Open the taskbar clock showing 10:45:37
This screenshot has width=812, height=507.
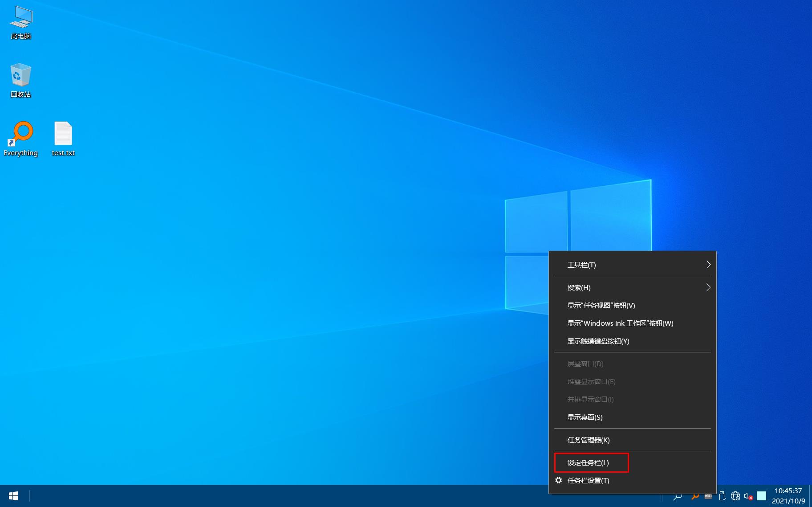(788, 491)
